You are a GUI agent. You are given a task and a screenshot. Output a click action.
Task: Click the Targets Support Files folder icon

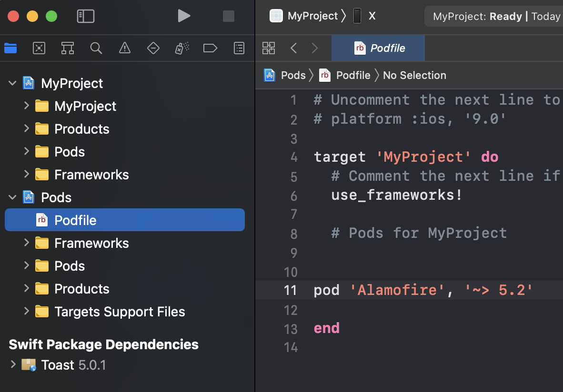click(x=42, y=312)
